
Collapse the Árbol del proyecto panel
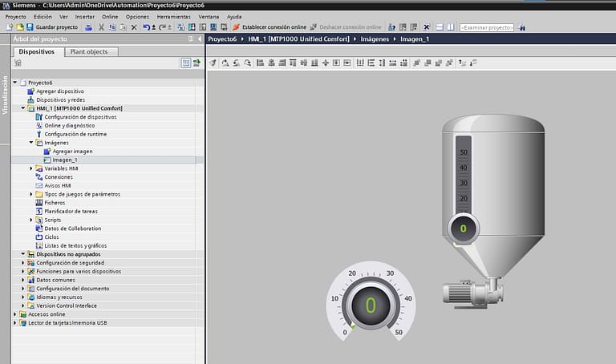200,38
